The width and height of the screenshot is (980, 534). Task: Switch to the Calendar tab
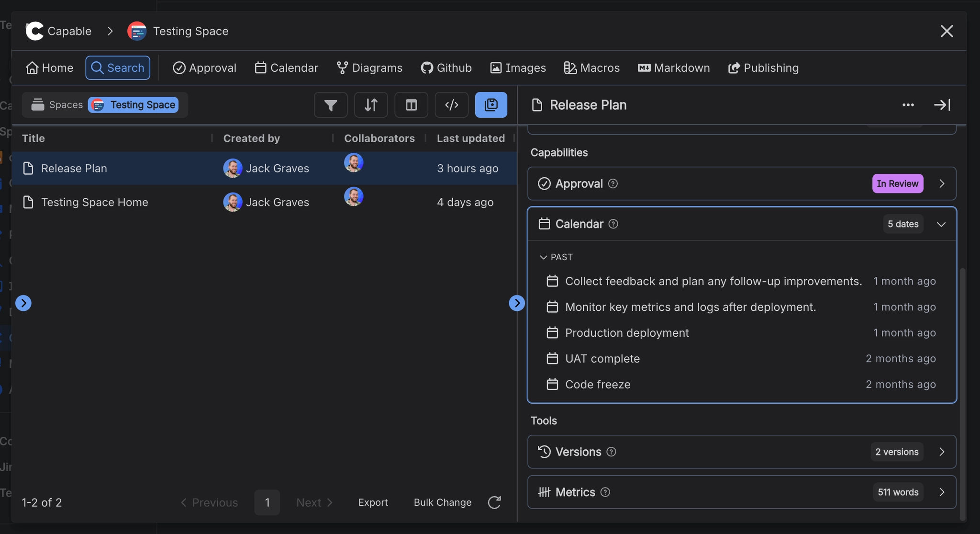point(286,68)
